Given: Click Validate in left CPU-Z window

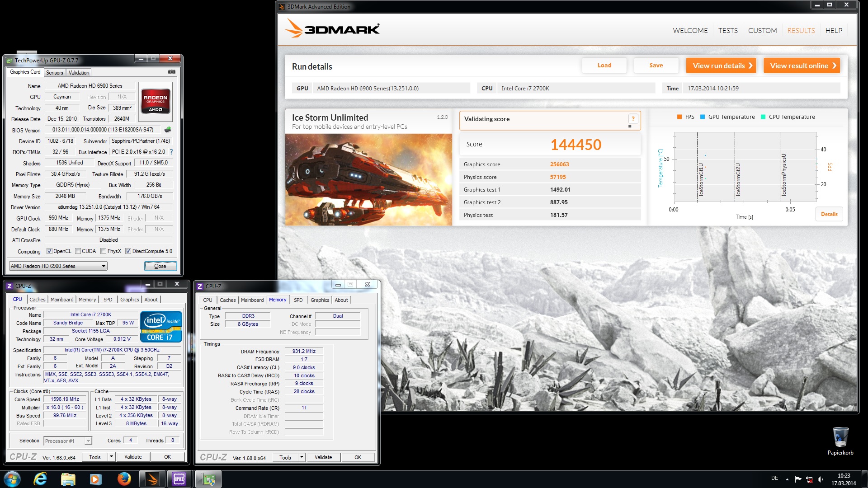Looking at the screenshot, I should 133,457.
